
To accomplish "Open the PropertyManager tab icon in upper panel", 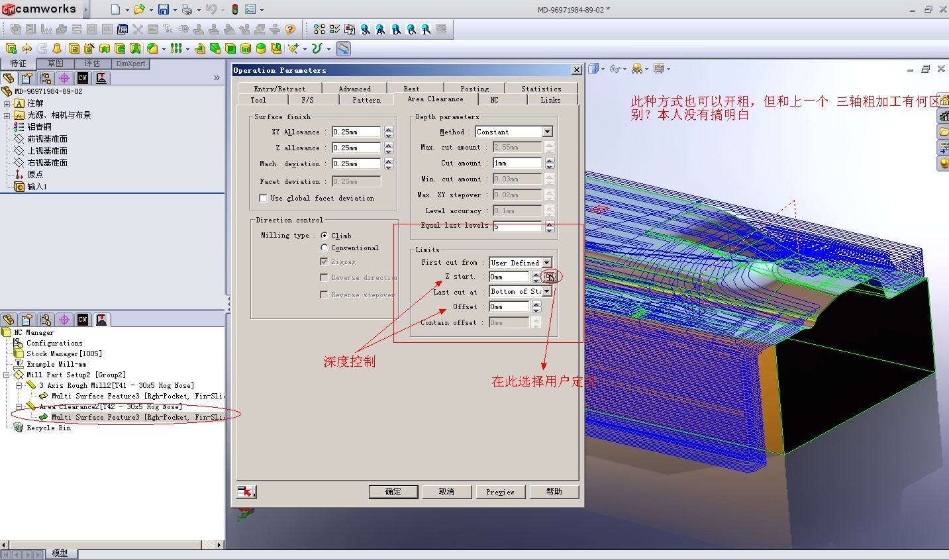I will 27,78.
